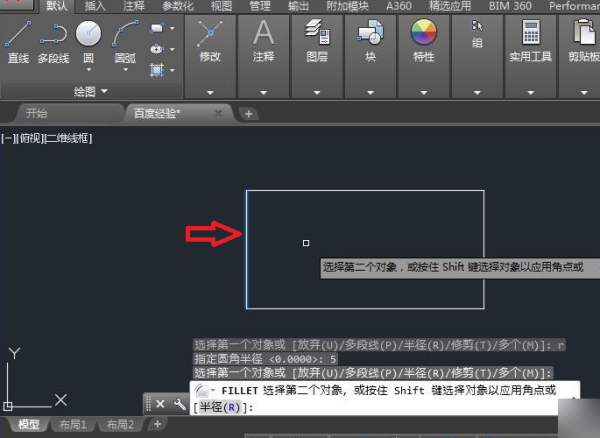Click the hatch draw tool icon
Screen dimensions: 600x438
click(x=157, y=70)
